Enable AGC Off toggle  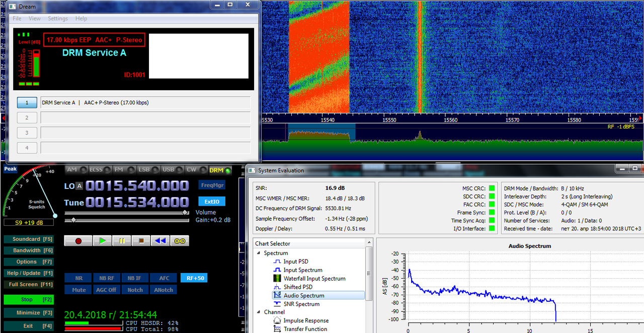pyautogui.click(x=106, y=290)
